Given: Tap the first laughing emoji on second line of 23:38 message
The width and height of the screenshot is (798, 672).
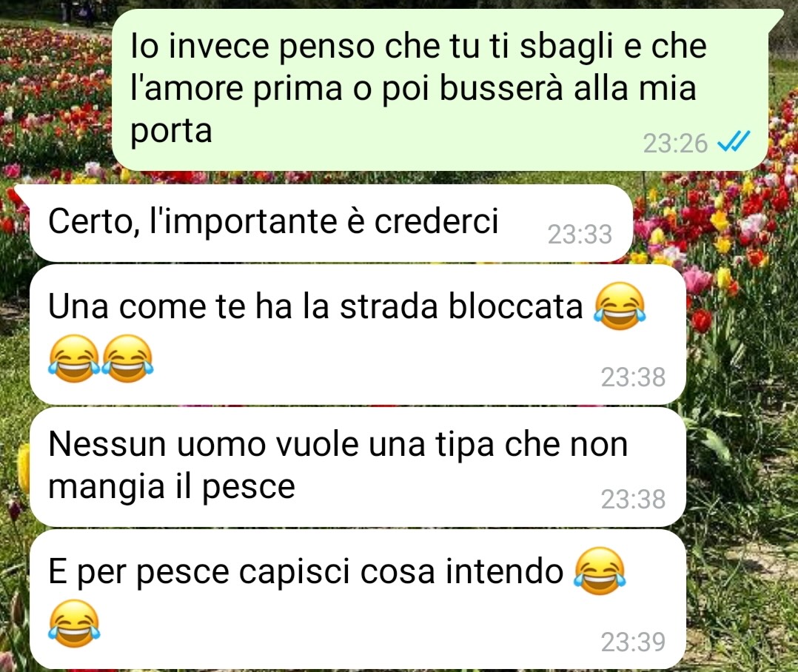Looking at the screenshot, I should pyautogui.click(x=74, y=358).
